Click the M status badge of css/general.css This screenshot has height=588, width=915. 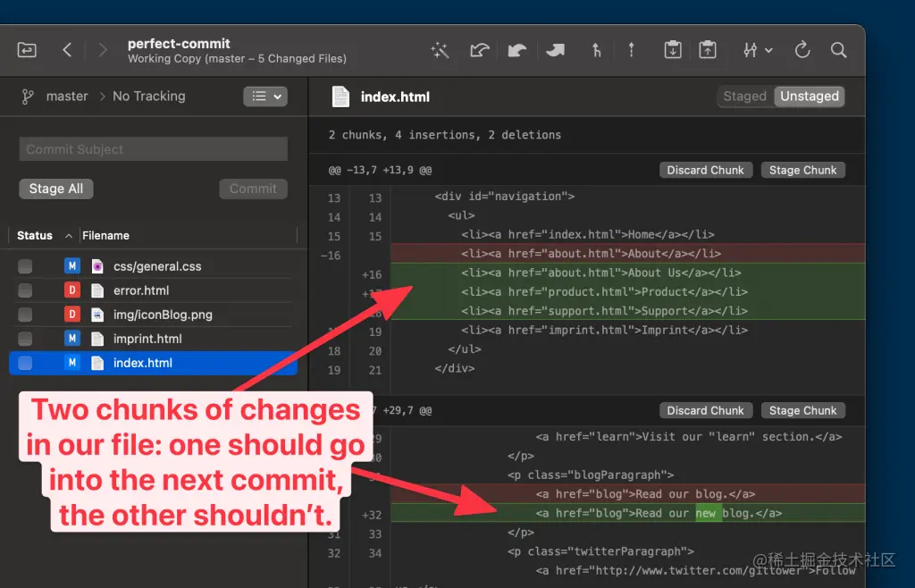pyautogui.click(x=71, y=266)
